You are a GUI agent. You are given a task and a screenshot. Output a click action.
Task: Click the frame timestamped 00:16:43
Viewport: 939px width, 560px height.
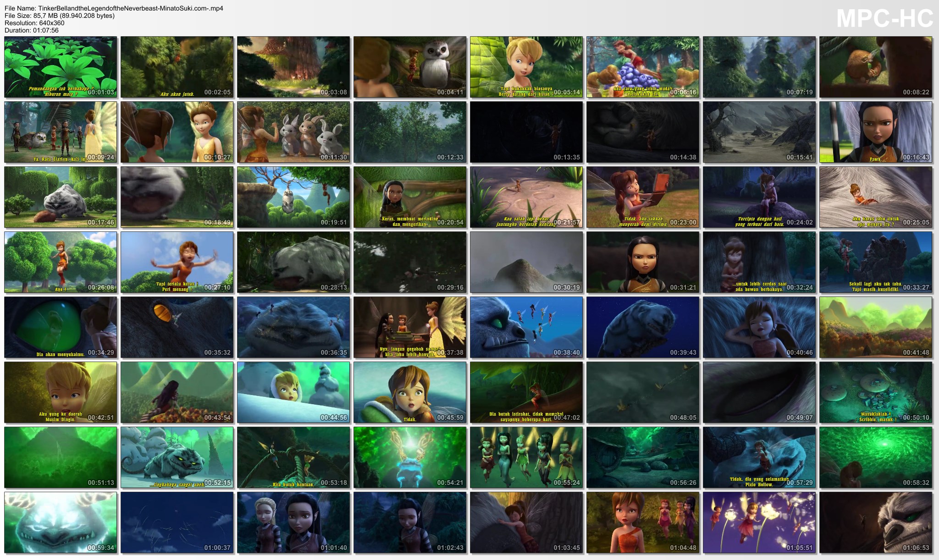876,132
